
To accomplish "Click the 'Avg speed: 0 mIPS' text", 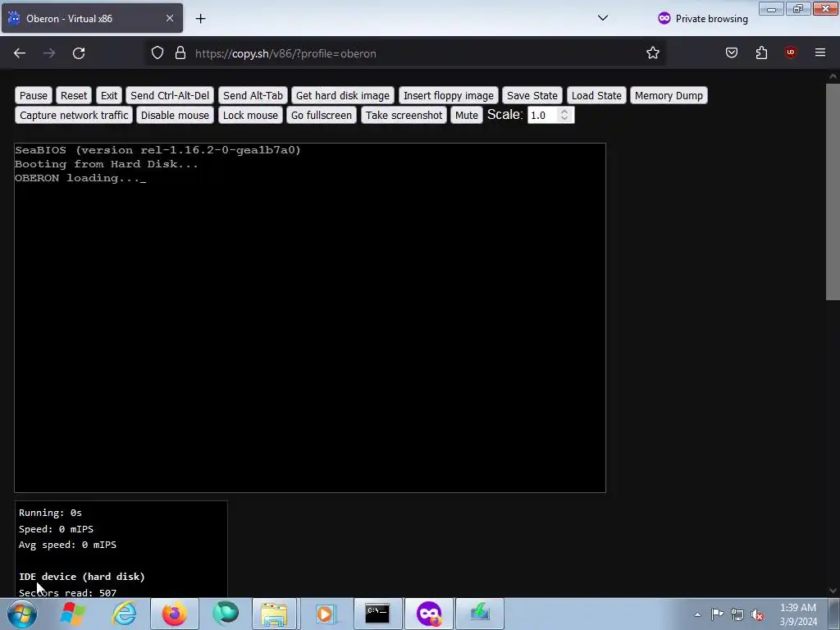I will pos(67,545).
